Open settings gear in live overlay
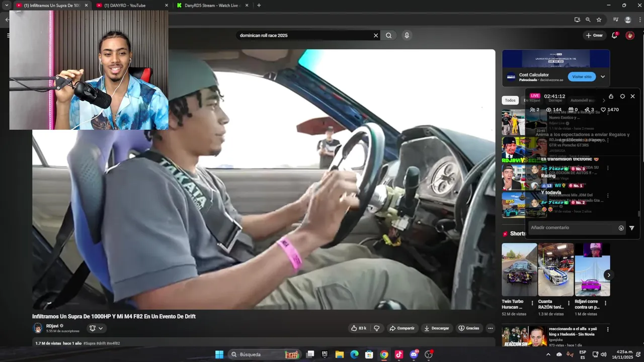This screenshot has width=644, height=362. (x=622, y=96)
